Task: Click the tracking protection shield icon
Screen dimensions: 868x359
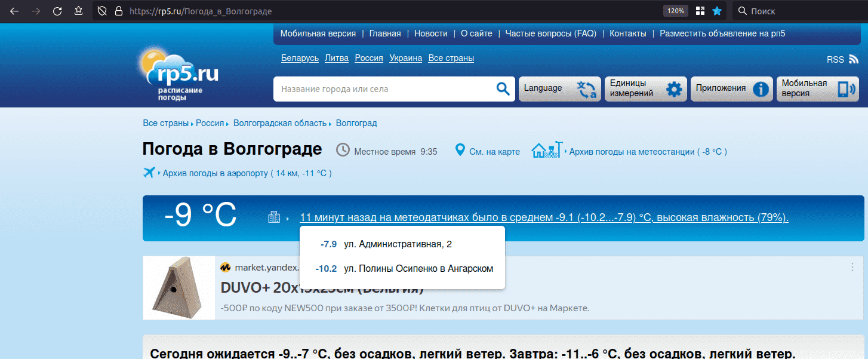Action: point(102,11)
